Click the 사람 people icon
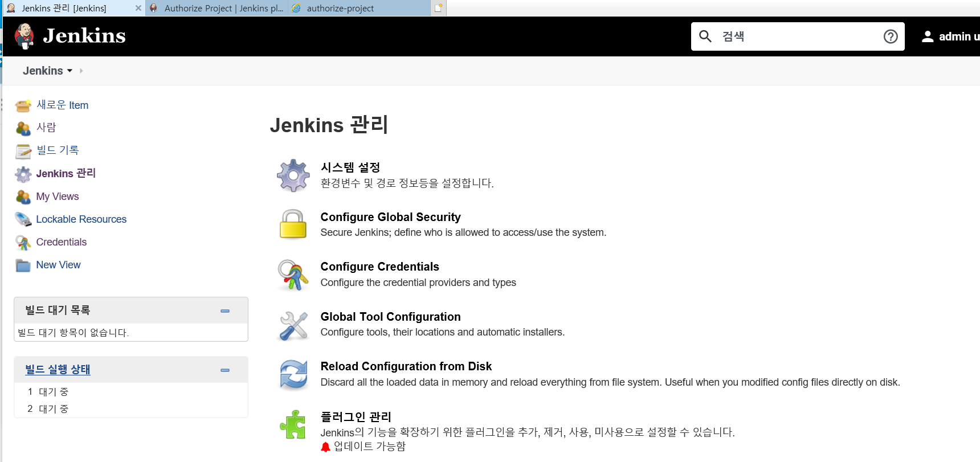 [x=23, y=128]
